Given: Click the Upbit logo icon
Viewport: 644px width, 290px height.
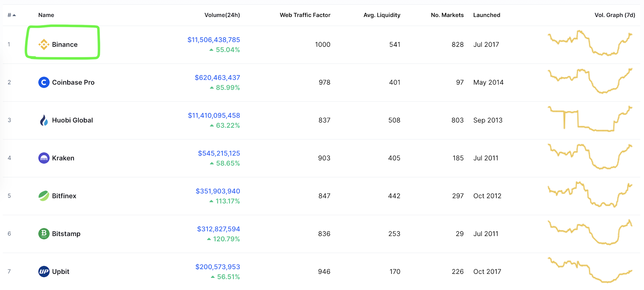Looking at the screenshot, I should coord(43,271).
